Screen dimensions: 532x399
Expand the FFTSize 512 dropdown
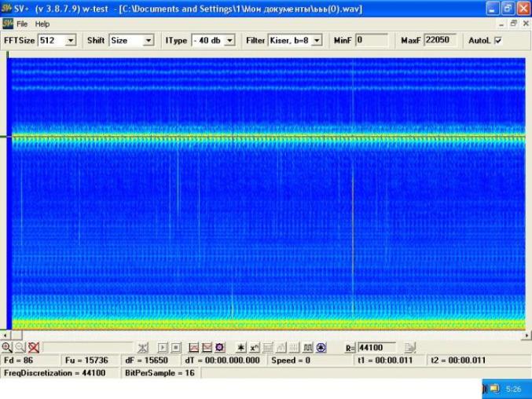71,40
